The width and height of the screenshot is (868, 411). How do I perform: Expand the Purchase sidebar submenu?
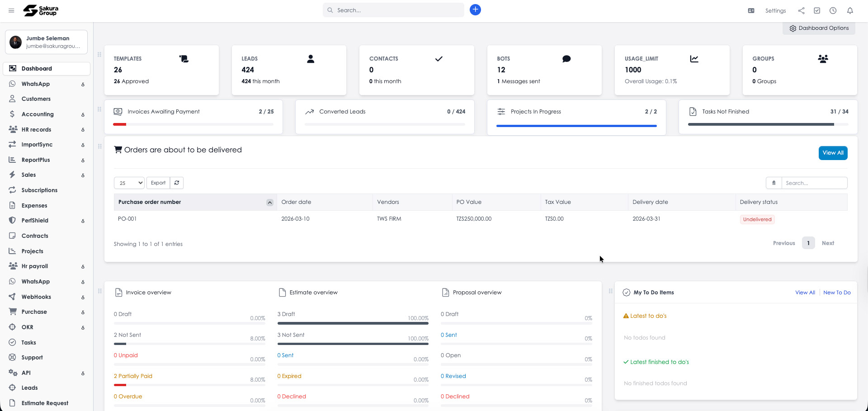point(83,312)
